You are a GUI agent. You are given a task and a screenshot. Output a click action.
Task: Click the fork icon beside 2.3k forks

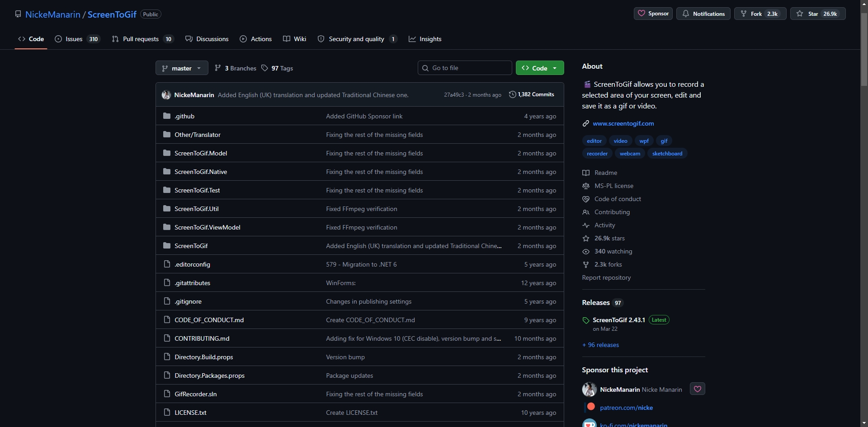coord(586,264)
